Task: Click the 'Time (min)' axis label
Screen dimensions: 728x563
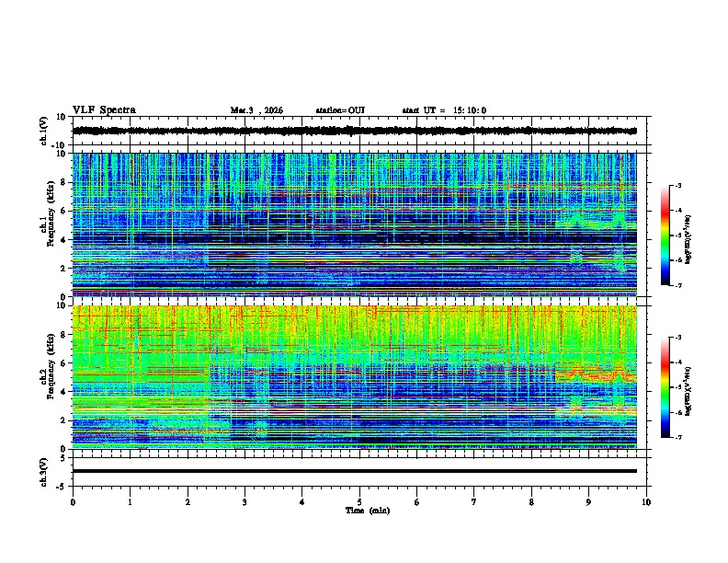Action: click(x=368, y=511)
